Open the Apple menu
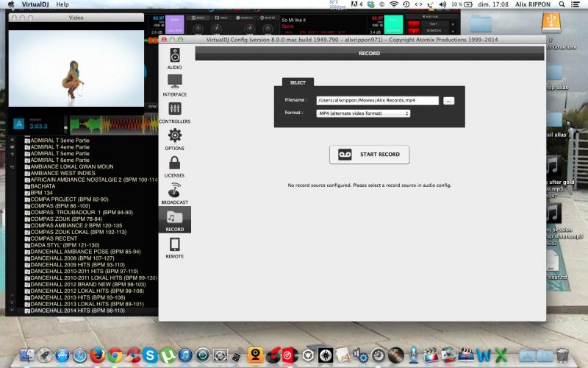This screenshot has width=588, height=368. 11,4
